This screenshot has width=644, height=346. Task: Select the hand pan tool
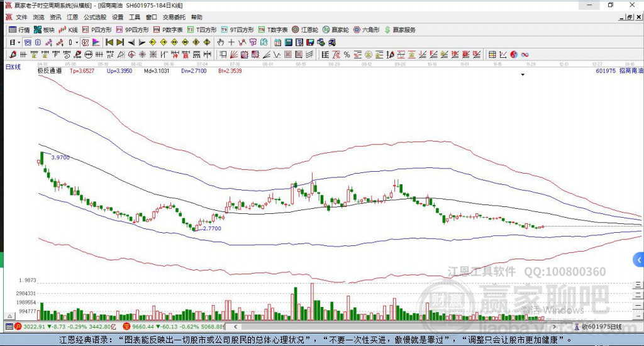tap(221, 42)
